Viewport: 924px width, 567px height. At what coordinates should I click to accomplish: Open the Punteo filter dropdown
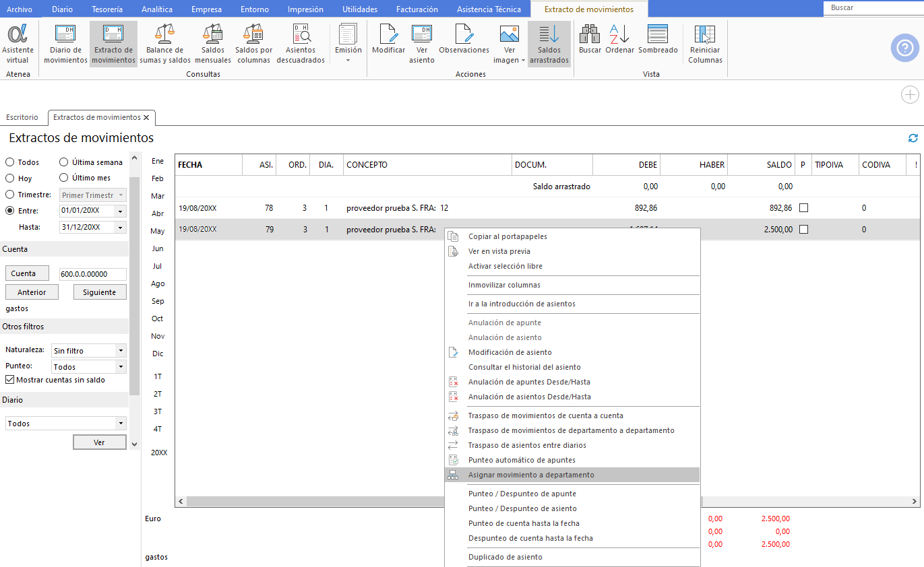click(x=121, y=367)
